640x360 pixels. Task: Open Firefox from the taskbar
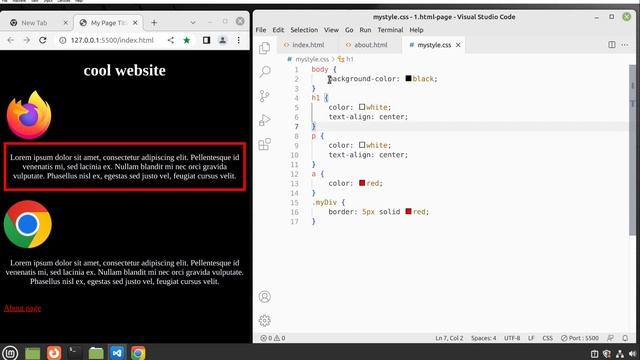(x=53, y=353)
